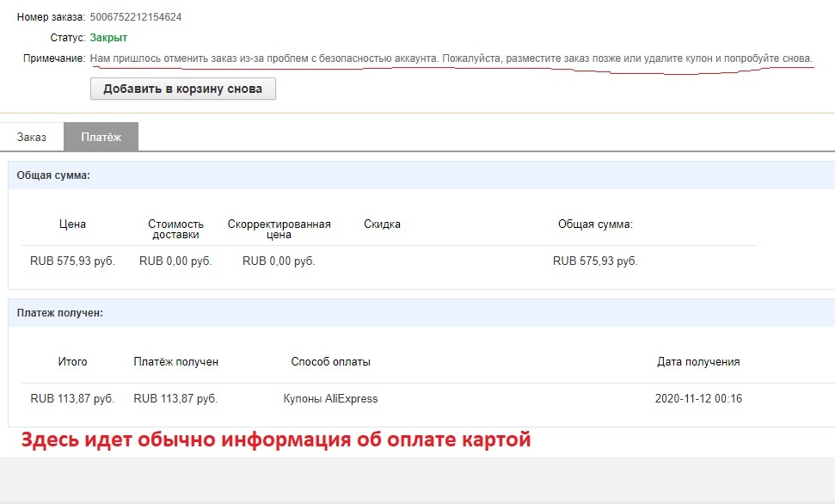The width and height of the screenshot is (835, 504).
Task: Click the 'Добавить в корзину снова' button
Action: pyautogui.click(x=181, y=88)
